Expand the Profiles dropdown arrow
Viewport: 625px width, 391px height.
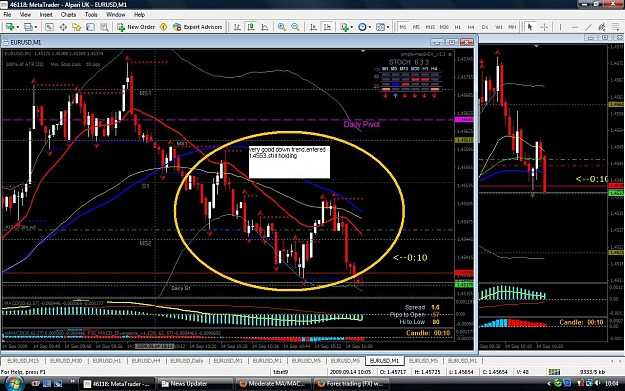click(35, 27)
